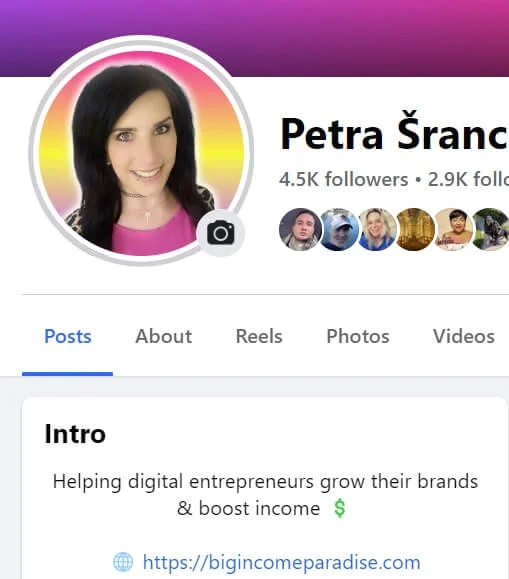Open the 4.5K followers list
Viewport: 509px width, 579px height.
pos(344,179)
